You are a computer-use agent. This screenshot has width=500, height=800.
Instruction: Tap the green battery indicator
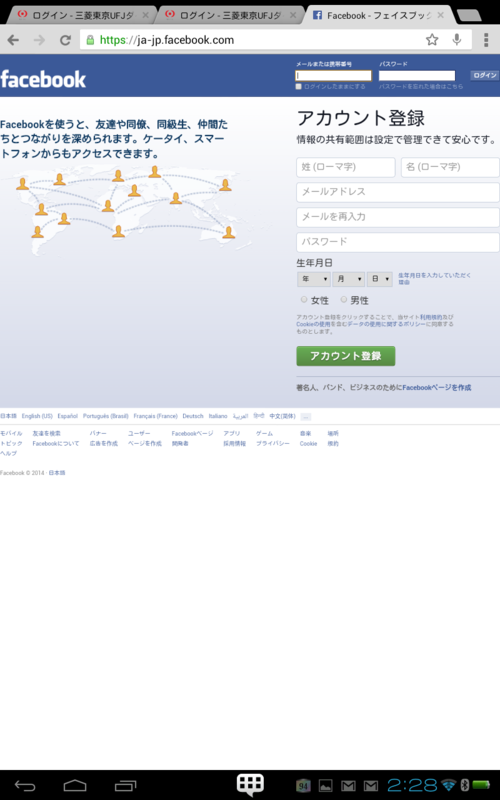[481, 785]
